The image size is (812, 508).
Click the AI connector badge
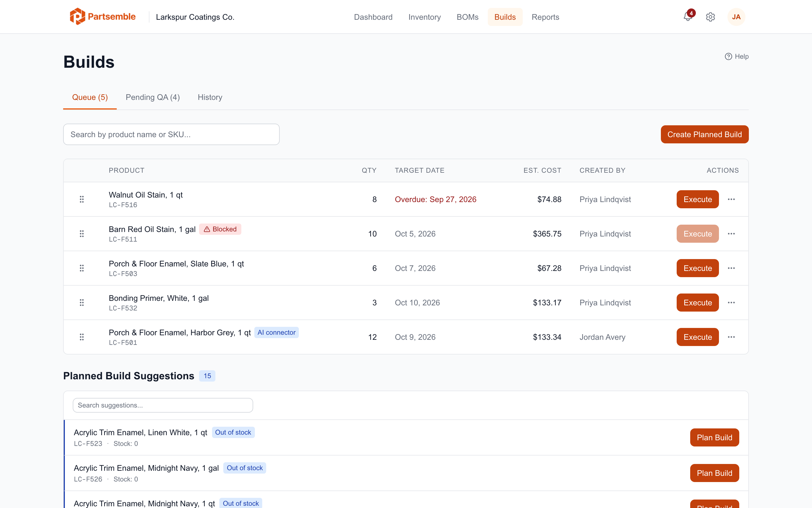tap(277, 332)
